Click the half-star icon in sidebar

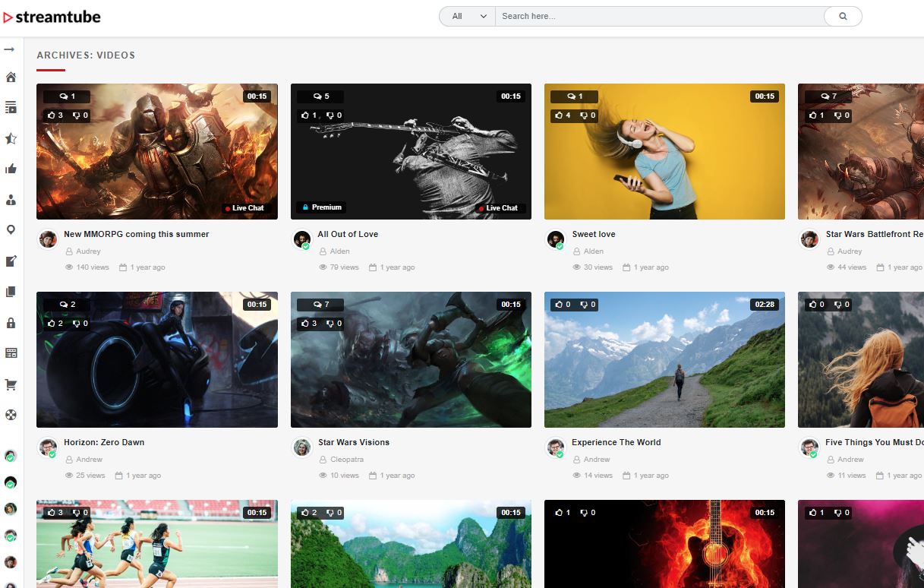(x=11, y=138)
